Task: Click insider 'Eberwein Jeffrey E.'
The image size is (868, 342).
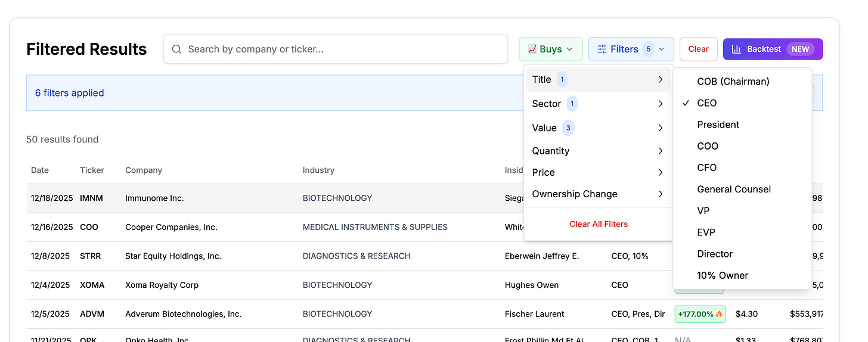Action: pyautogui.click(x=542, y=256)
